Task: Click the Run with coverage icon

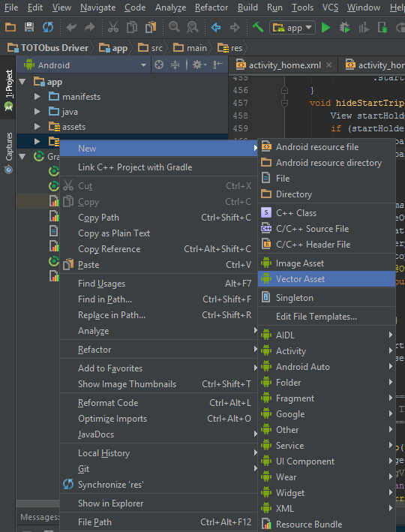Action: (x=364, y=28)
